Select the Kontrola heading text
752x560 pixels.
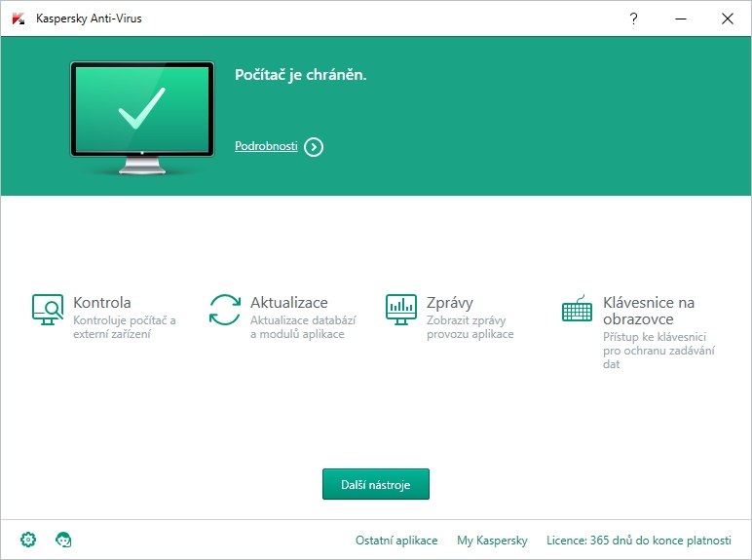(x=102, y=303)
